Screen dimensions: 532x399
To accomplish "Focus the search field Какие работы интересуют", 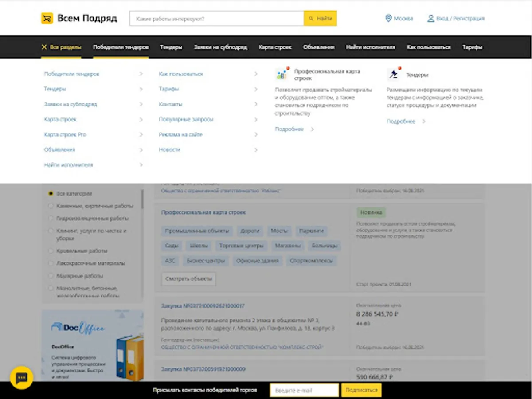I will click(216, 18).
